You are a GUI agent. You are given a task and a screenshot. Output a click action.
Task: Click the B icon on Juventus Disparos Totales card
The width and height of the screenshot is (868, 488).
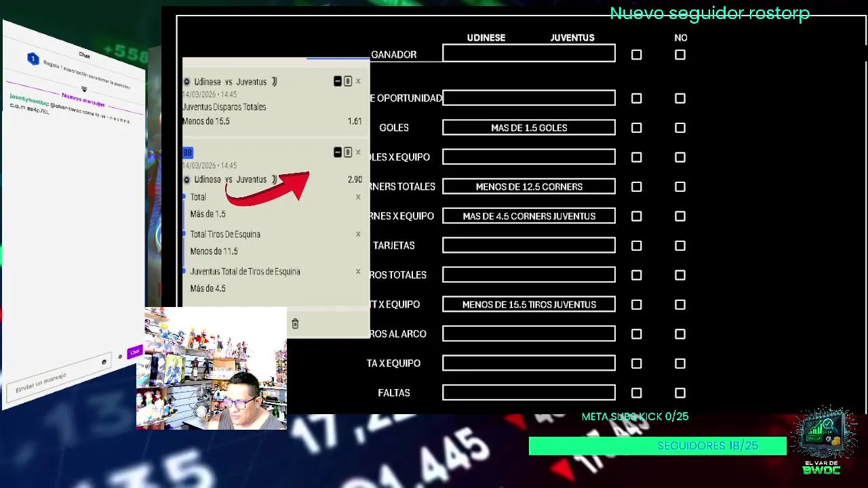pyautogui.click(x=348, y=81)
